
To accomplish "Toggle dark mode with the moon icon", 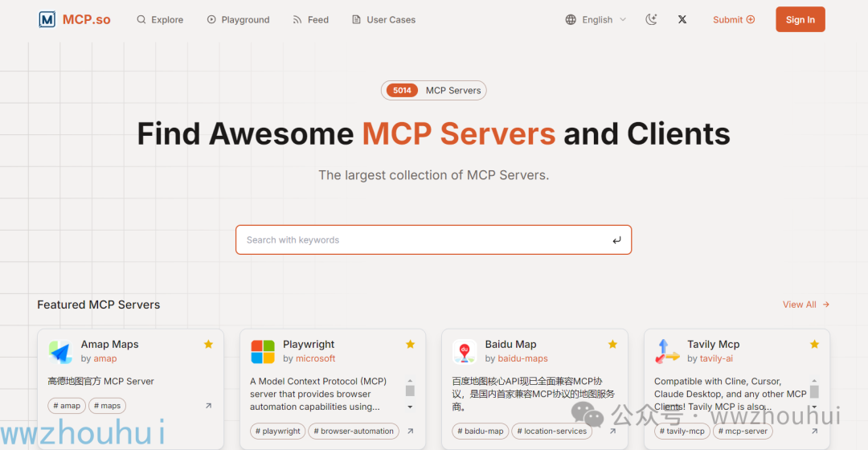I will tap(651, 19).
